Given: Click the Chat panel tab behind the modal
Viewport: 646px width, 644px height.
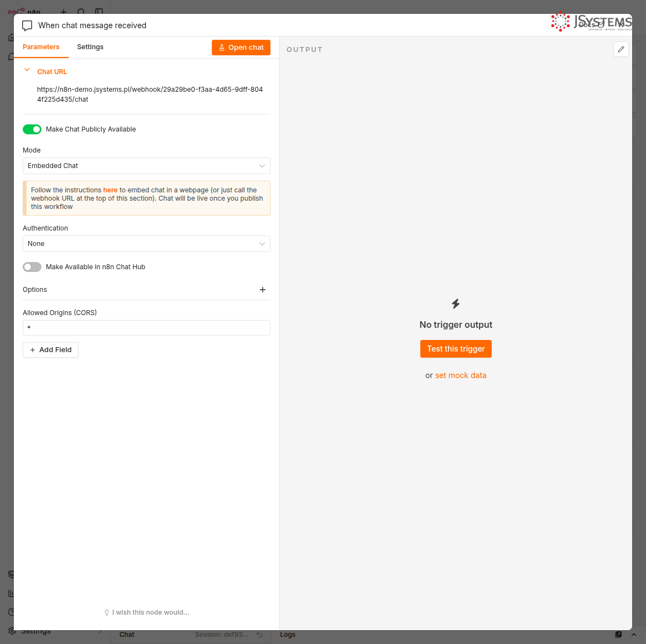Looking at the screenshot, I should pos(127,635).
